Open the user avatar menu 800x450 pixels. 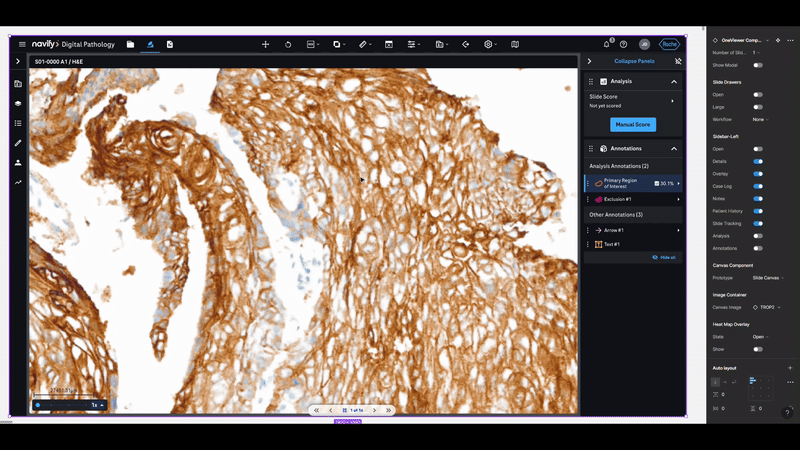click(x=644, y=44)
